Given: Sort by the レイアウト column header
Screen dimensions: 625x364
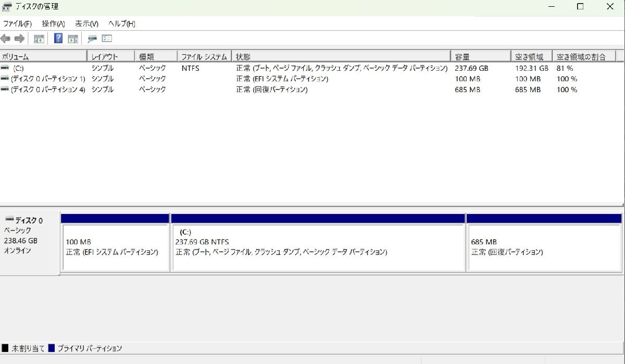Looking at the screenshot, I should (110, 57).
